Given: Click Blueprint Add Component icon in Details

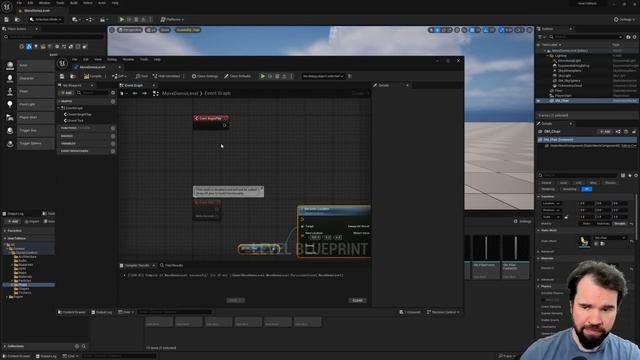Looking at the screenshot, I should tap(618, 131).
